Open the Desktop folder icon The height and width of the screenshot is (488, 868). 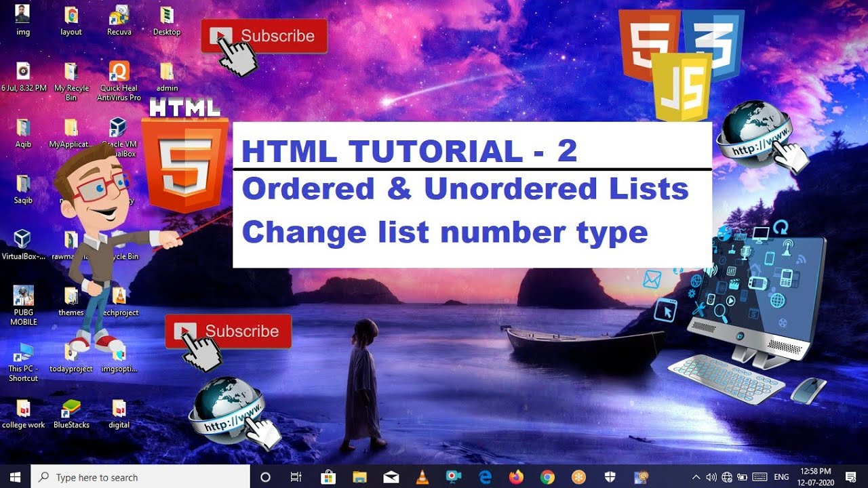pos(167,20)
